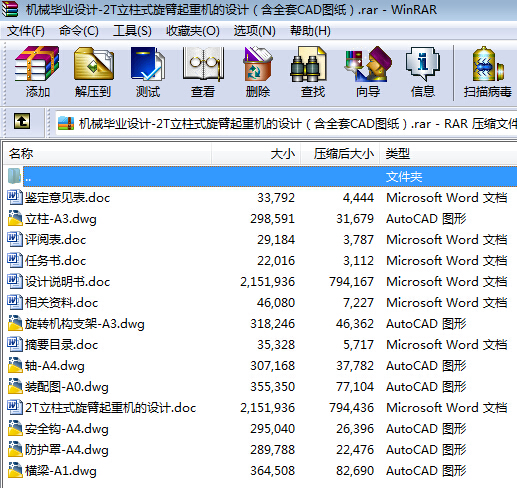Viewport: 517px width, 488px height.
Task: Click the Info (信息) toolbar icon
Action: click(x=423, y=64)
